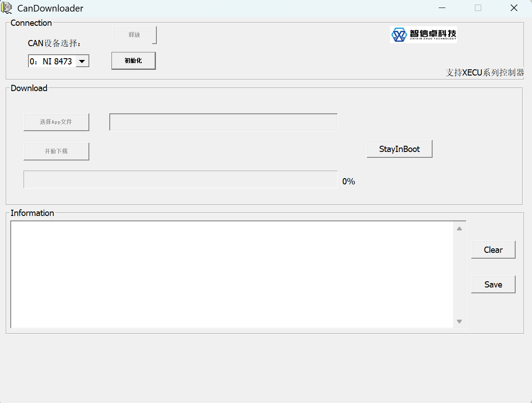Click the Zhixin Zhuo Technology logo

point(423,34)
